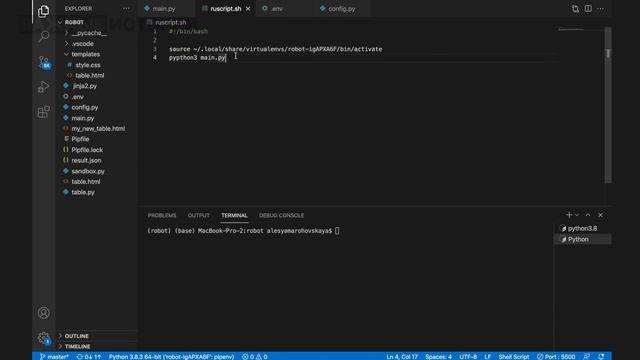Click the Port : 5500 Live Server item
Screen dimensions: 640x360
click(556, 356)
